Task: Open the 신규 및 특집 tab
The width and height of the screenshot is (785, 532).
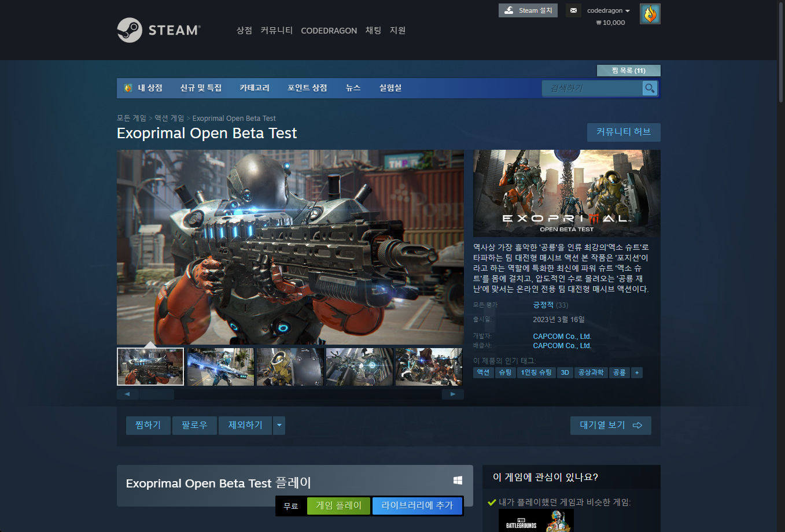Action: 201,88
